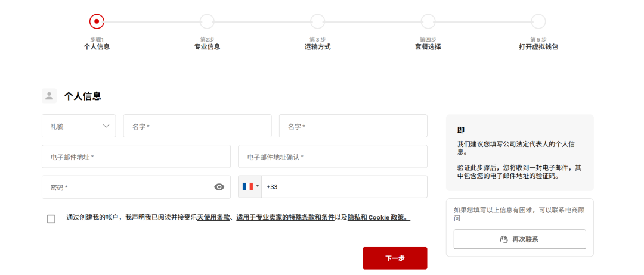The image size is (644, 275).
Task: Toggle password visibility eye icon
Action: point(219,187)
